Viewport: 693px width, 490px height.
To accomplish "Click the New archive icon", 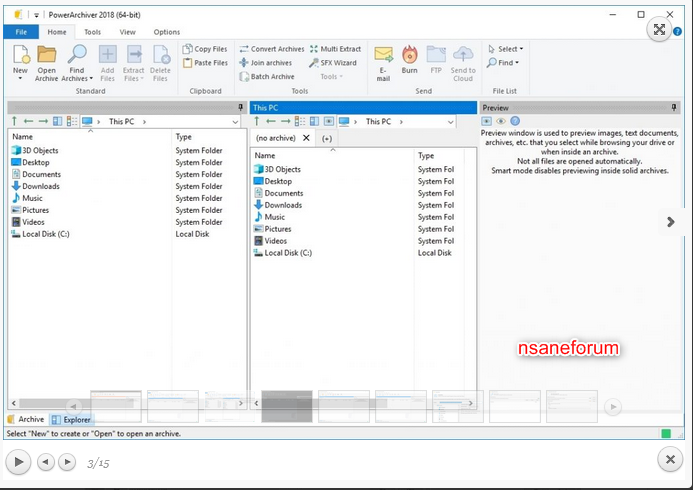I will click(21, 54).
